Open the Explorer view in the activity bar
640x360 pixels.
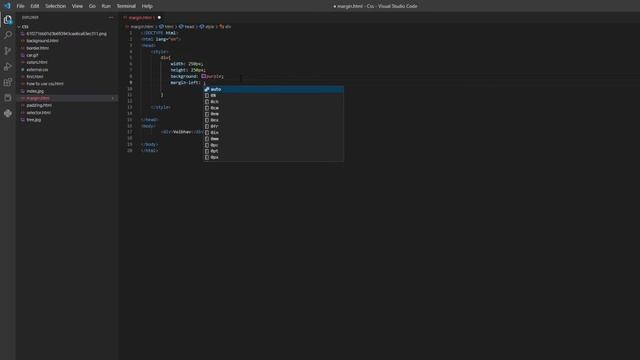coord(8,20)
